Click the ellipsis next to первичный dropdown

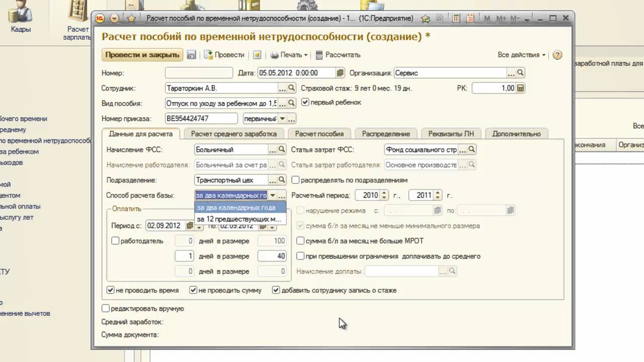click(x=291, y=119)
